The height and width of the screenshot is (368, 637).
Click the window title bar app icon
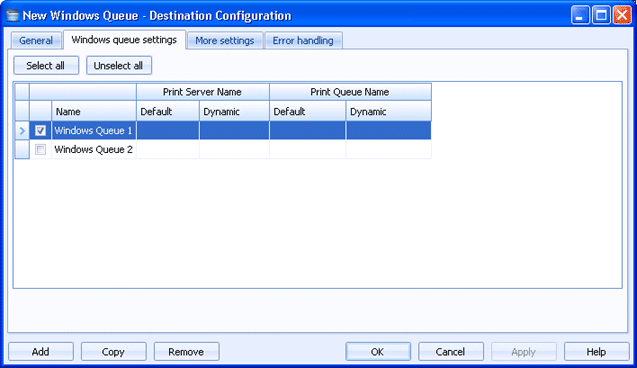click(13, 15)
